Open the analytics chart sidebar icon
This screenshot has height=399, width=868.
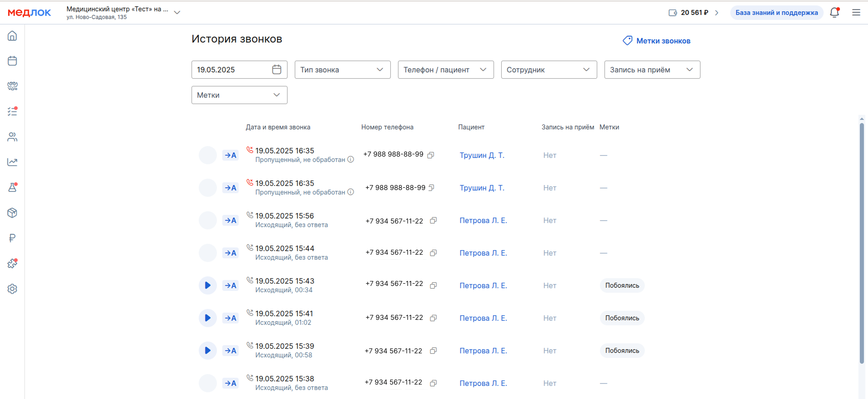click(x=12, y=162)
